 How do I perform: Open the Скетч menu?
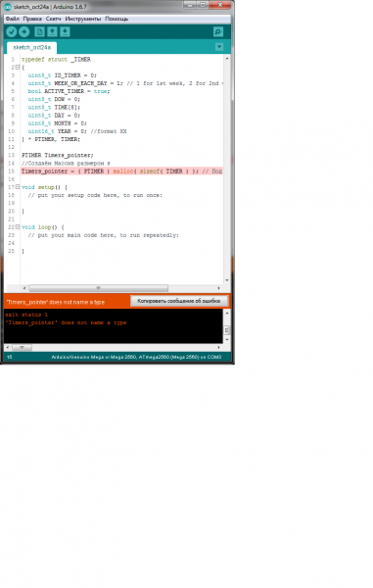[x=53, y=19]
